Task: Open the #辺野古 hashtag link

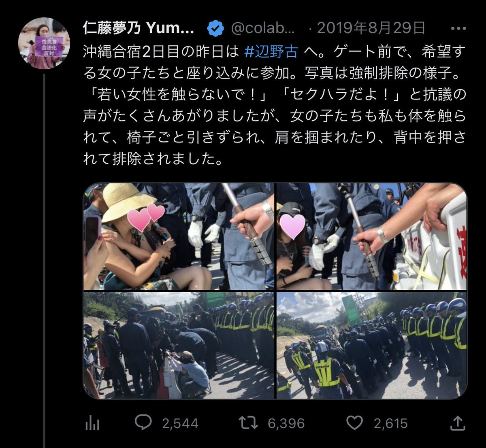Action: [271, 51]
